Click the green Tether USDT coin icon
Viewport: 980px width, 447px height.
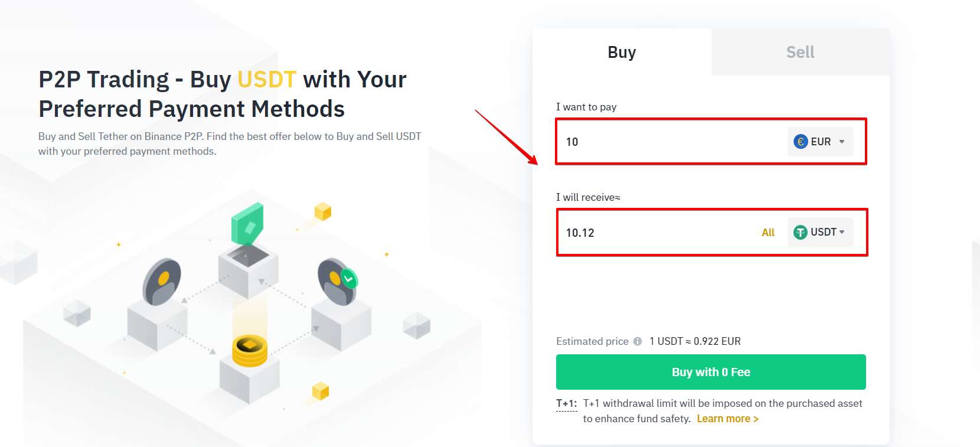point(801,232)
